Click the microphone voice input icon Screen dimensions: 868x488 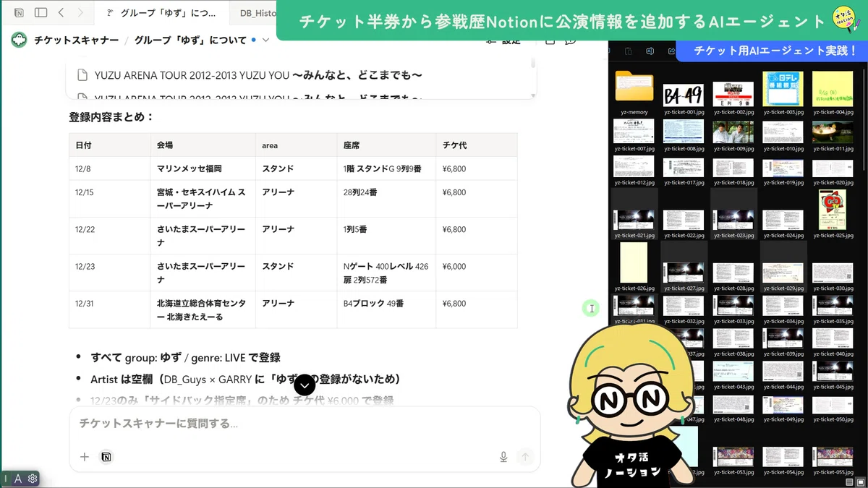[x=503, y=457]
